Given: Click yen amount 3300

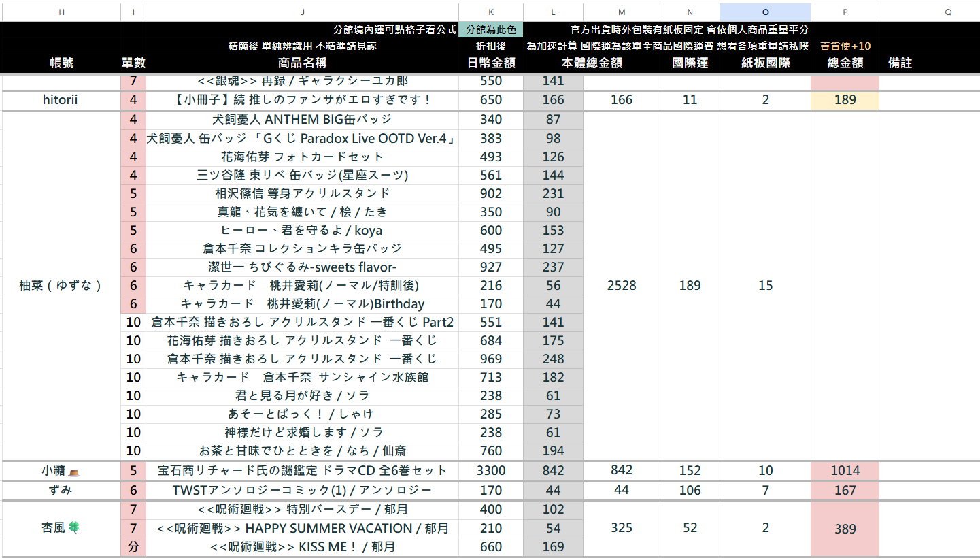Looking at the screenshot, I should coord(491,470).
